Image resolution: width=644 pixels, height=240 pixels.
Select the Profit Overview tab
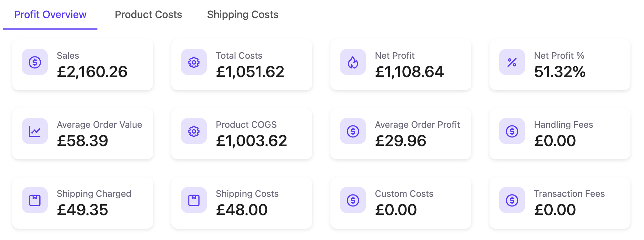click(50, 15)
